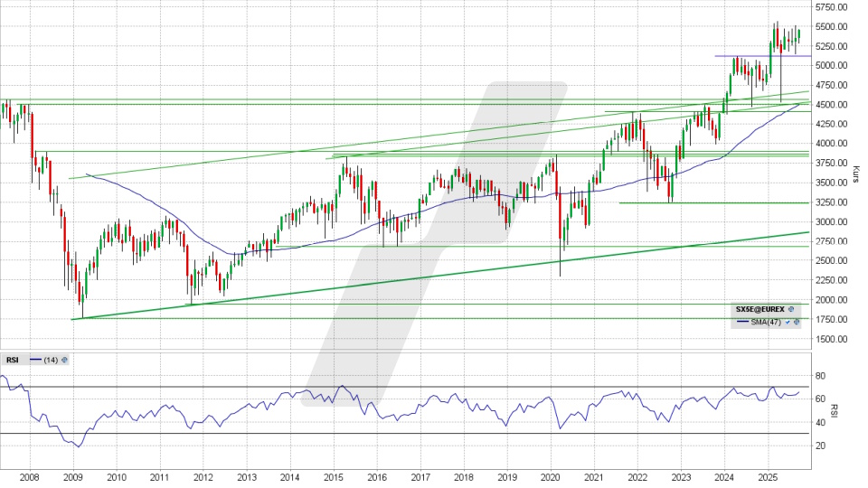The width and height of the screenshot is (868, 488).
Task: Click the 4500.00 price axis label
Action: click(830, 105)
